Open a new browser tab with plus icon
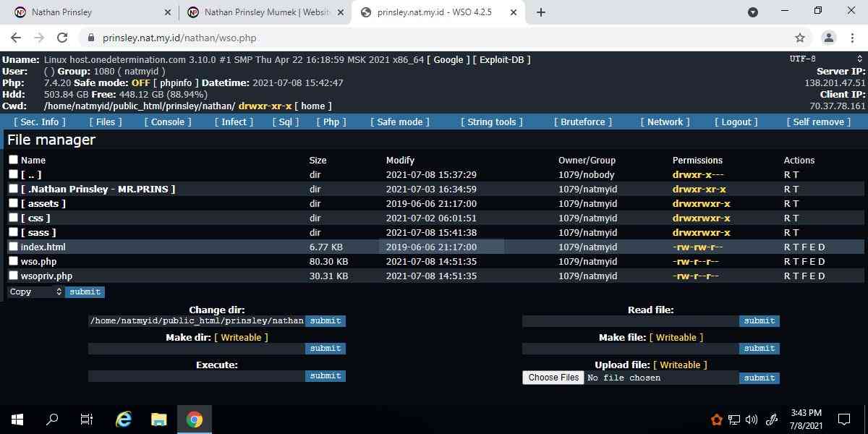 click(x=541, y=12)
